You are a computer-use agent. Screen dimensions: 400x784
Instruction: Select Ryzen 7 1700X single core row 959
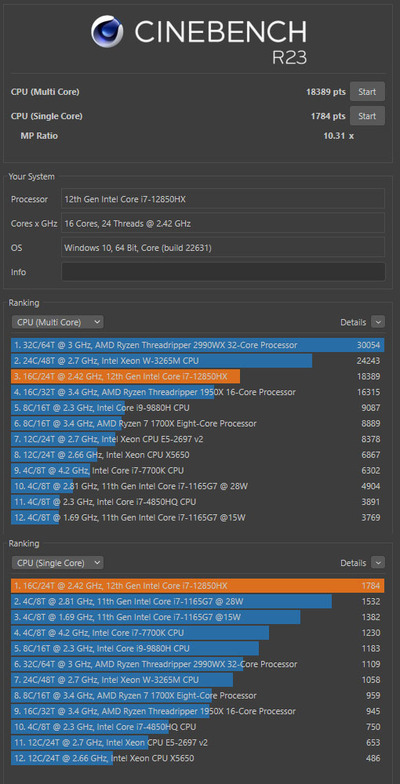click(x=198, y=696)
